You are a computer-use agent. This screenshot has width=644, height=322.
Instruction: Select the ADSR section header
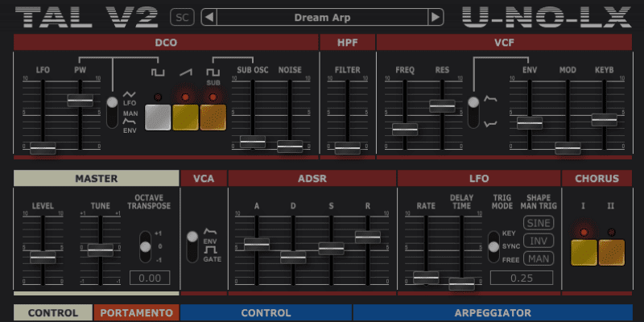tap(312, 178)
